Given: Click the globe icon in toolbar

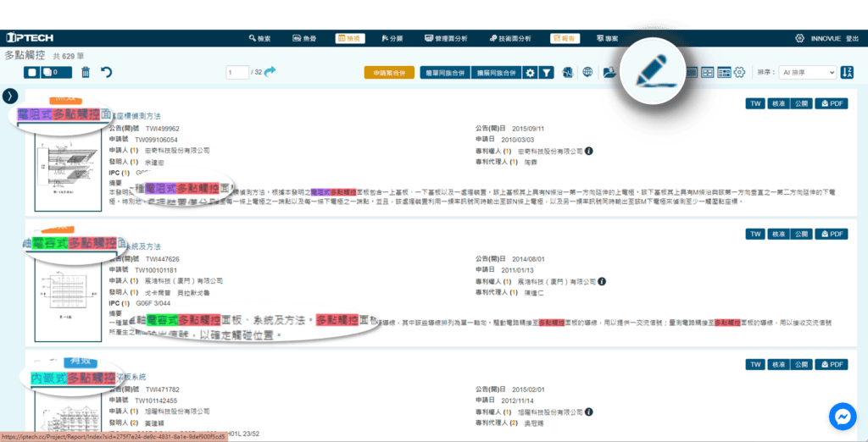Looking at the screenshot, I should click(587, 73).
